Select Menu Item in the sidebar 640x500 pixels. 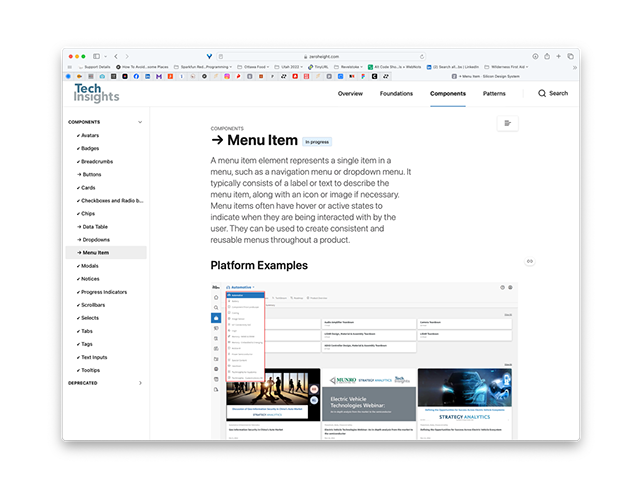coord(106,253)
